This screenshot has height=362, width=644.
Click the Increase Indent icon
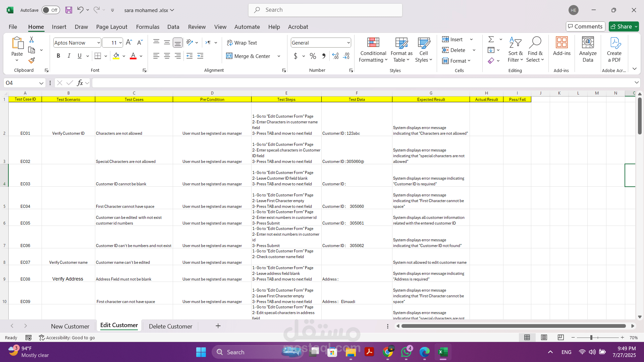click(x=200, y=56)
